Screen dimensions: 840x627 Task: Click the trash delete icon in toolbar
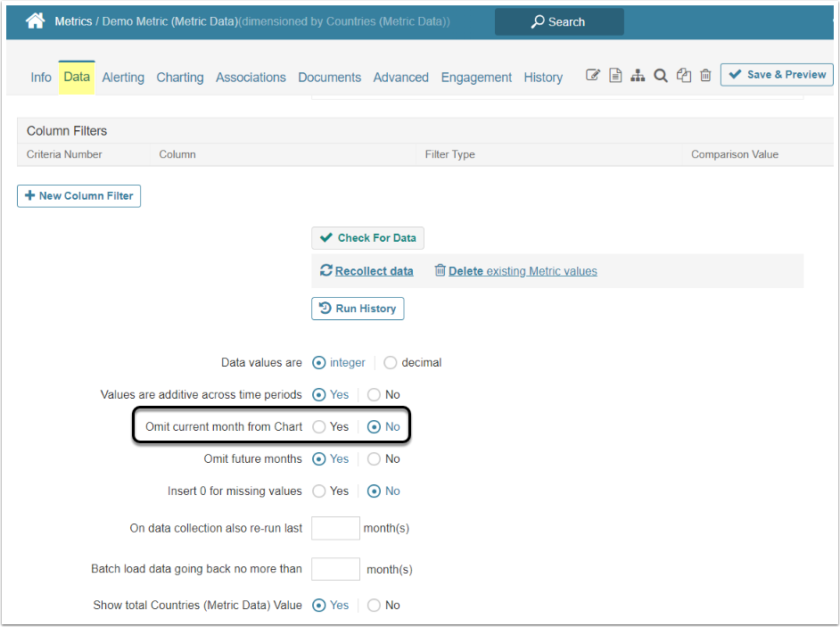click(x=705, y=76)
